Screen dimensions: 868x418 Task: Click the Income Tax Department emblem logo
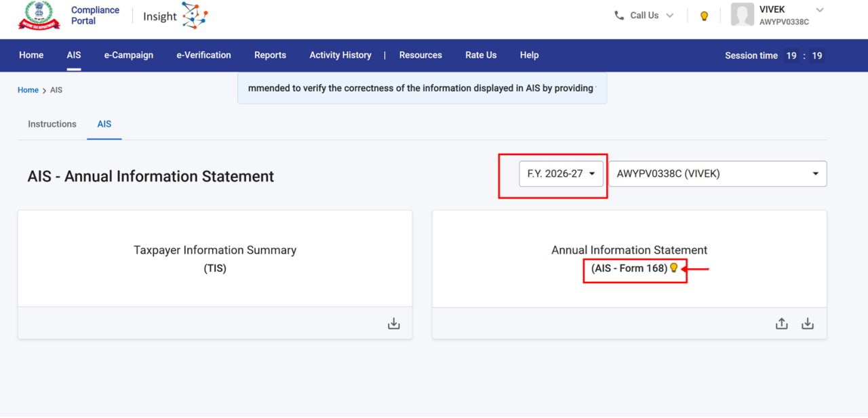tap(39, 16)
